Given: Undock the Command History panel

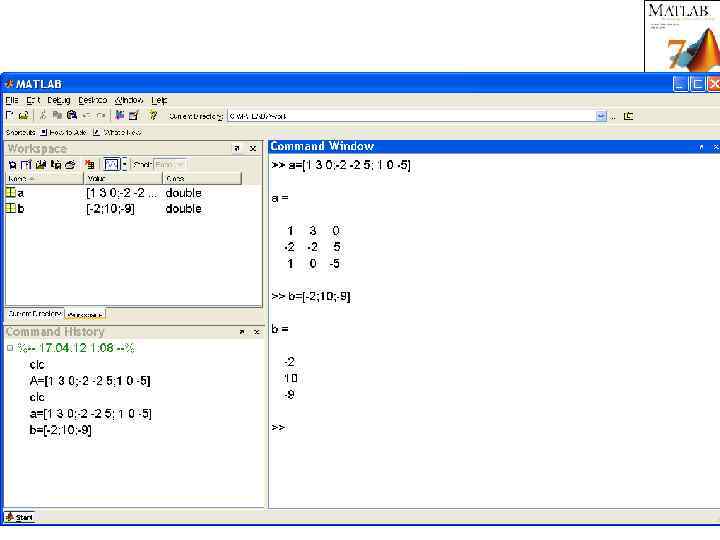Looking at the screenshot, I should (x=242, y=332).
